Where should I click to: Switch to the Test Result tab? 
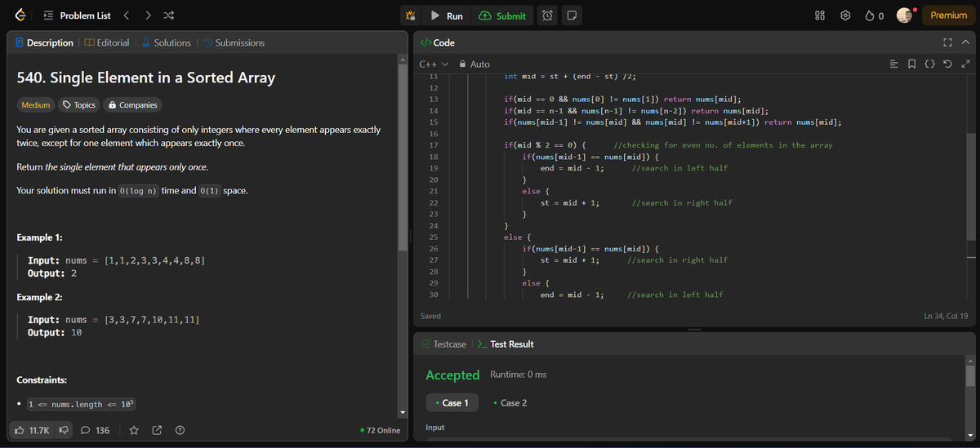[x=505, y=344]
